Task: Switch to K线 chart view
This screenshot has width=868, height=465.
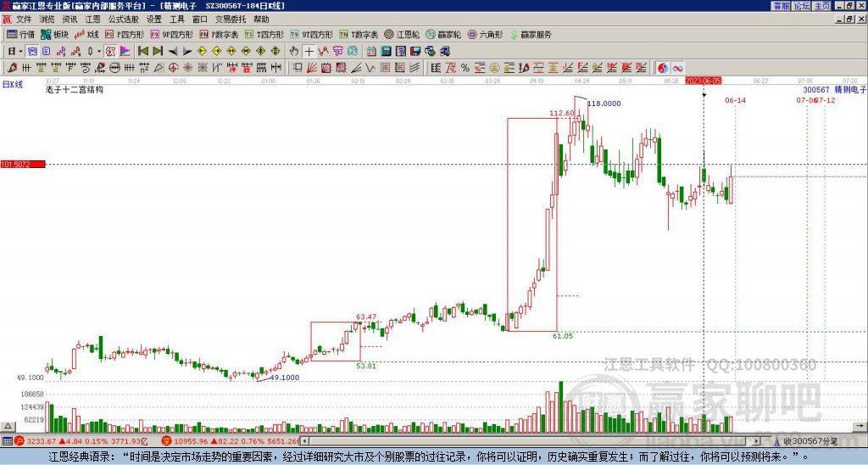Action: pos(86,34)
